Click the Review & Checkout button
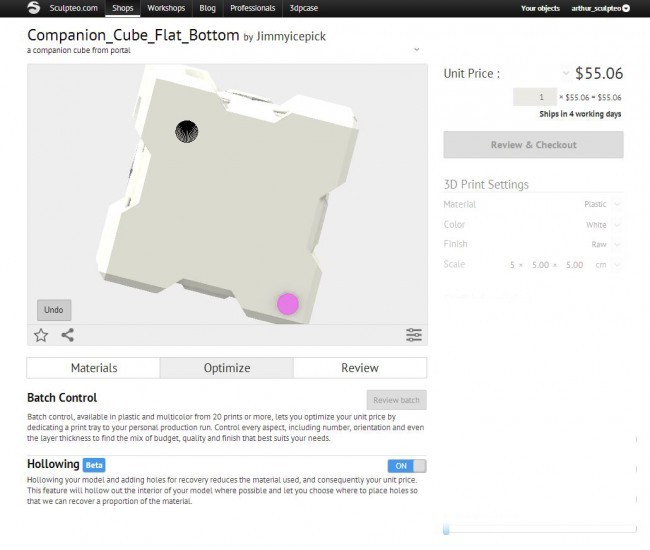 534,145
